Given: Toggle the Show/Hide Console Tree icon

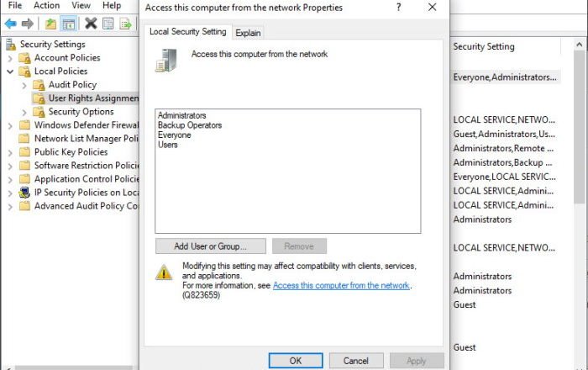Looking at the screenshot, I should pyautogui.click(x=69, y=24).
